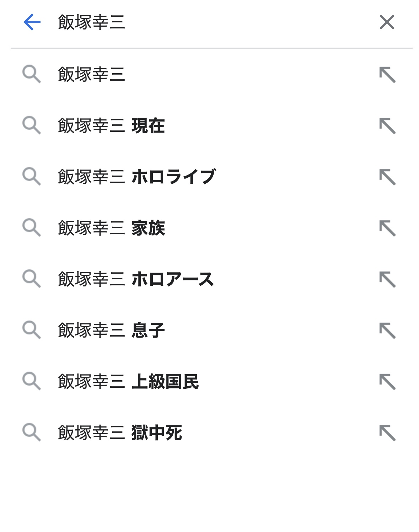This screenshot has height=532, width=419.
Task: Clear the search field with X
Action: [x=387, y=22]
